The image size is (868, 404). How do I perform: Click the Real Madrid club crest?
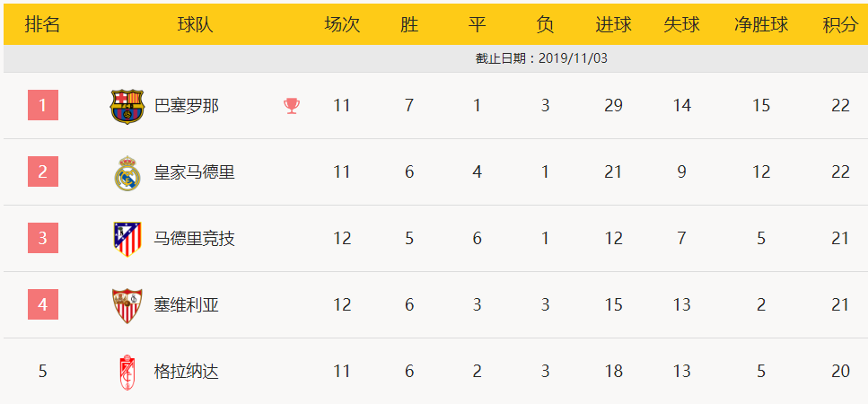point(127,173)
